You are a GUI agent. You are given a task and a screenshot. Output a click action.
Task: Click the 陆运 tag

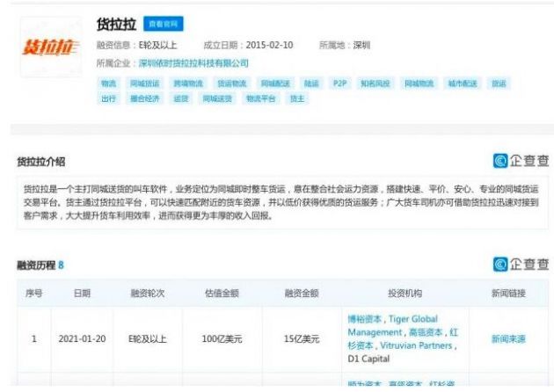311,83
